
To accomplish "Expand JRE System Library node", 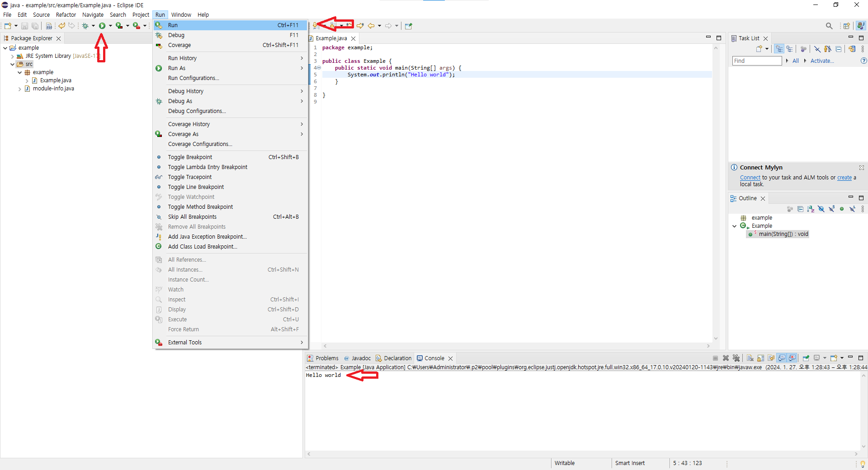I will click(12, 56).
